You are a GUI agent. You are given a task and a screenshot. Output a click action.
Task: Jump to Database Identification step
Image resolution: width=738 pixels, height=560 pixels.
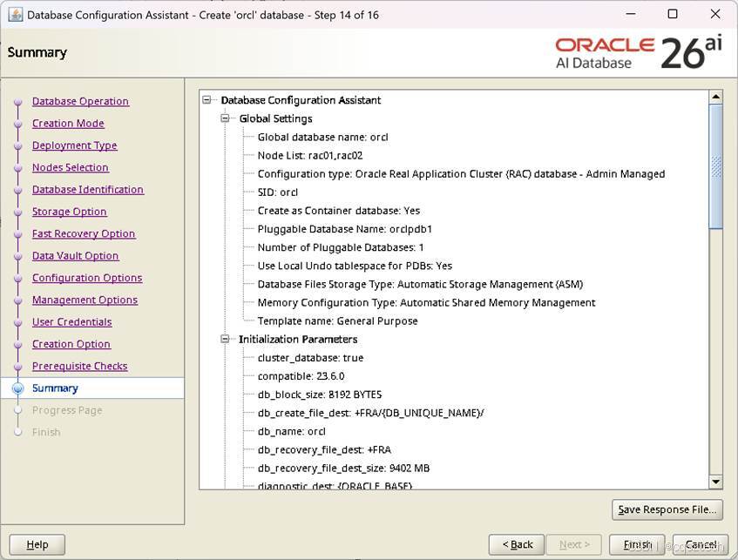[x=88, y=190]
